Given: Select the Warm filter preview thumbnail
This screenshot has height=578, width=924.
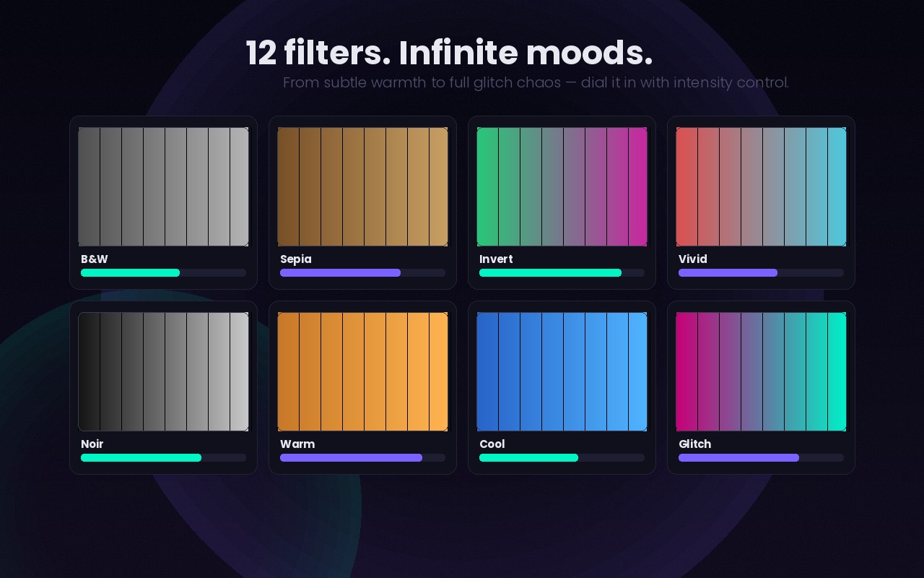Looking at the screenshot, I should pos(362,372).
